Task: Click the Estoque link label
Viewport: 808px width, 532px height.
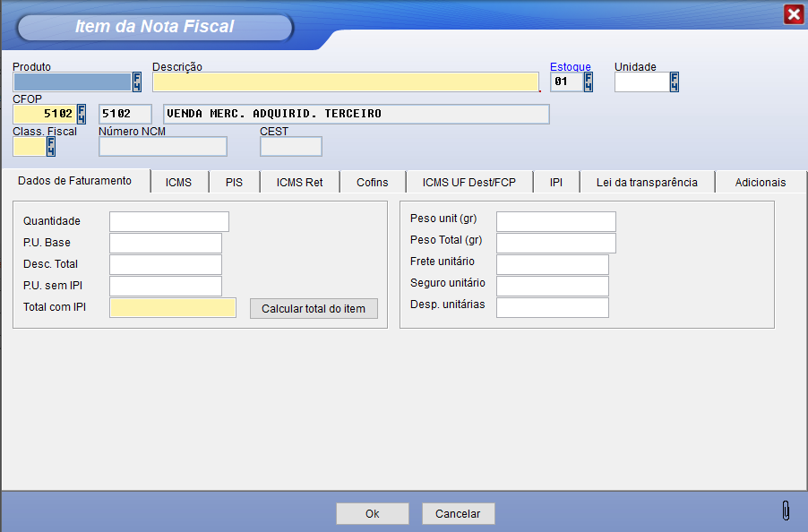Action: tap(570, 67)
